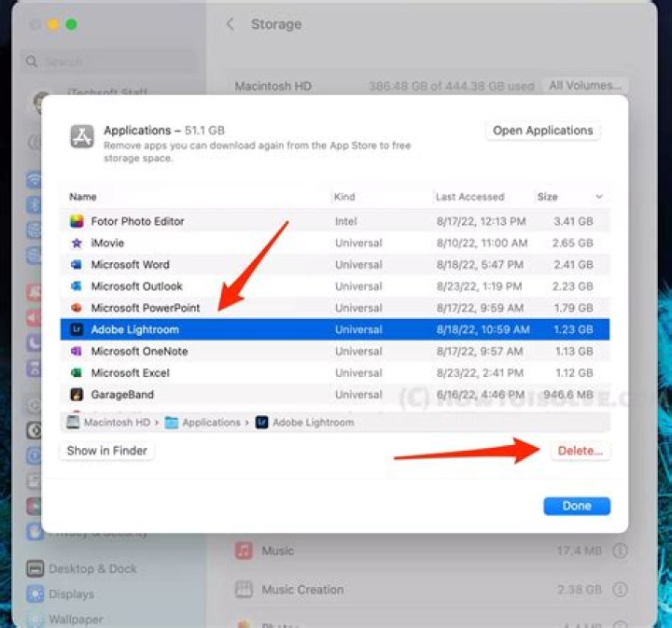Click the Microsoft Outlook app icon

coord(77,286)
